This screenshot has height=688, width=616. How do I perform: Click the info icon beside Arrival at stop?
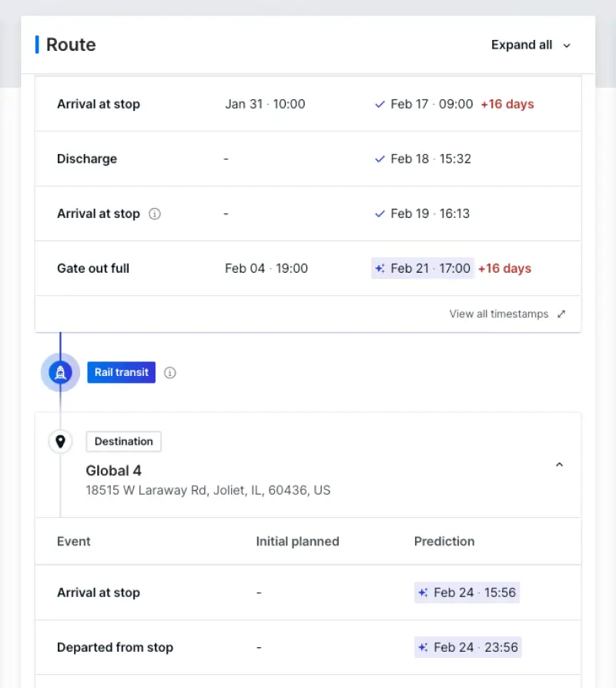(x=155, y=213)
